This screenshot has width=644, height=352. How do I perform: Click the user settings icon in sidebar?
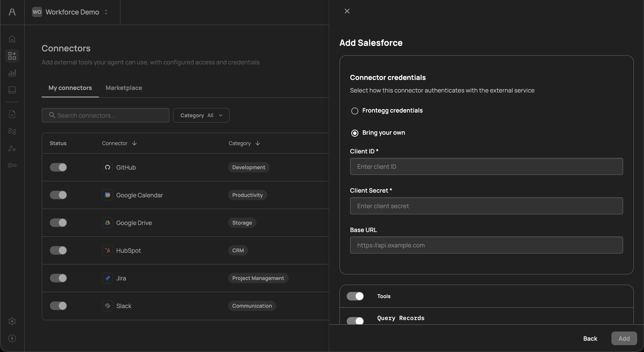tap(12, 148)
